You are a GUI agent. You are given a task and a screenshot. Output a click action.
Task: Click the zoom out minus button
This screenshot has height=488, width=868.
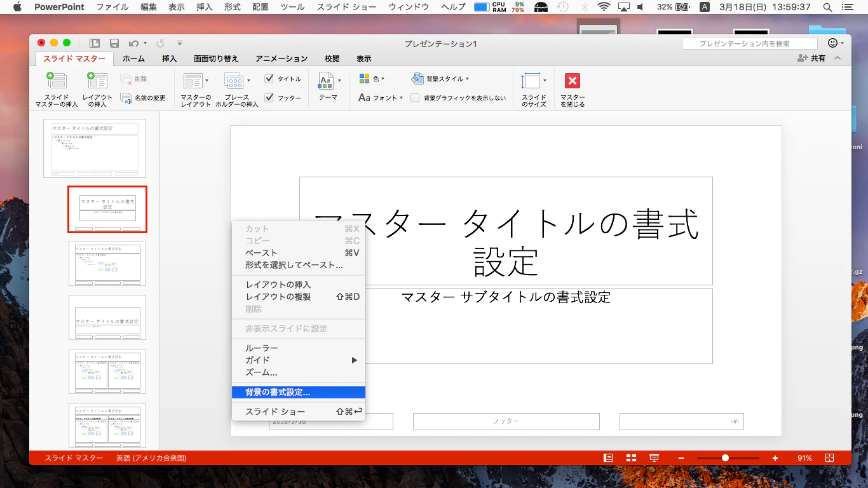pyautogui.click(x=681, y=458)
